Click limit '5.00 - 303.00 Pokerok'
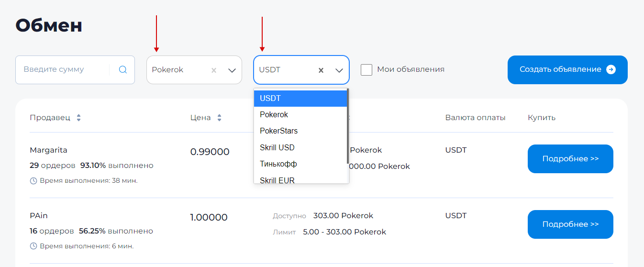The image size is (644, 267). point(344,232)
